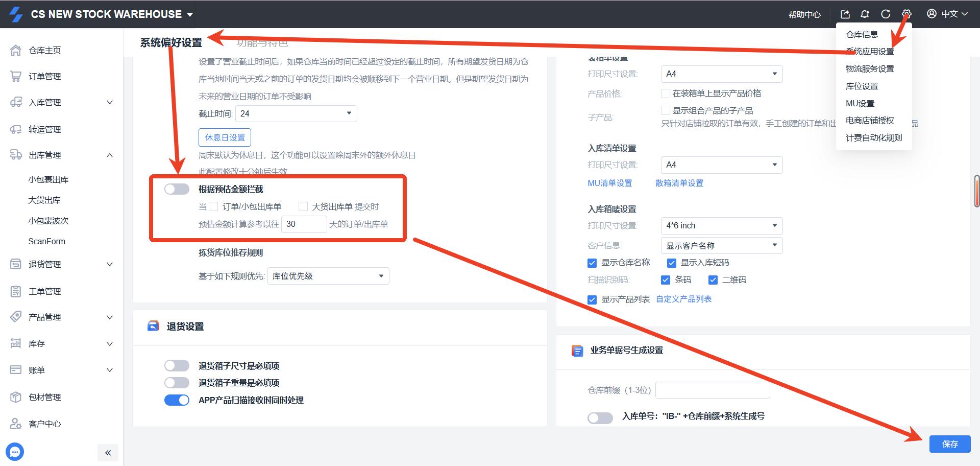Open the chat support bubble icon
The height and width of the screenshot is (466, 980).
pos(15,452)
